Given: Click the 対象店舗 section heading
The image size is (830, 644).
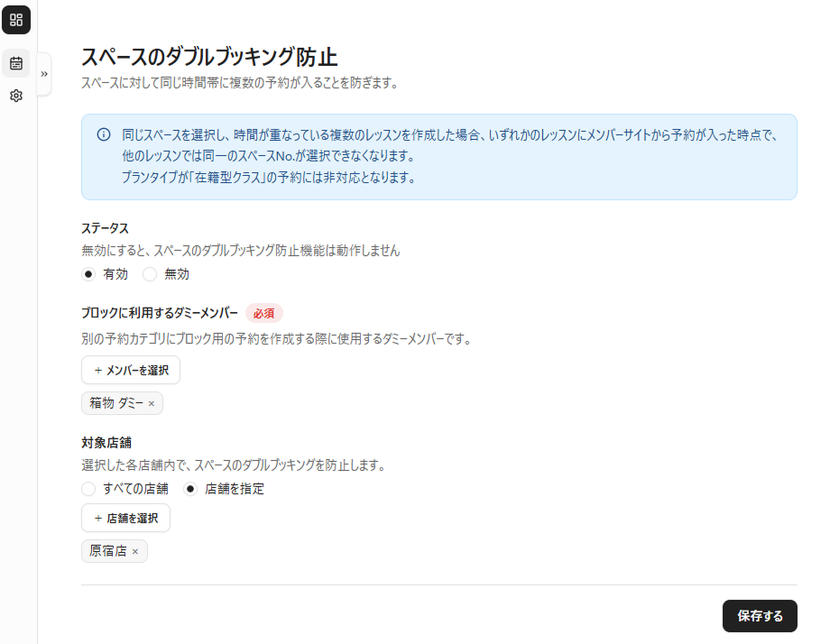Looking at the screenshot, I should (106, 442).
